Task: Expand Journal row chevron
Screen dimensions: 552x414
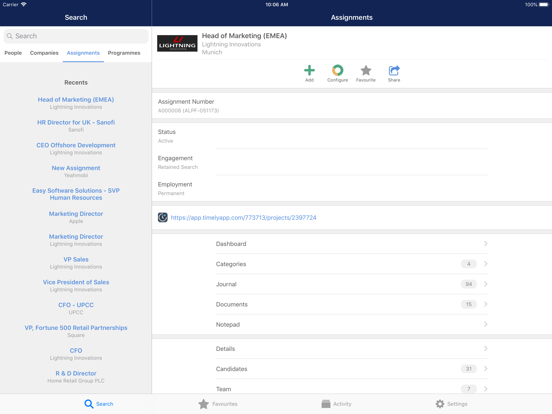Action: click(485, 284)
